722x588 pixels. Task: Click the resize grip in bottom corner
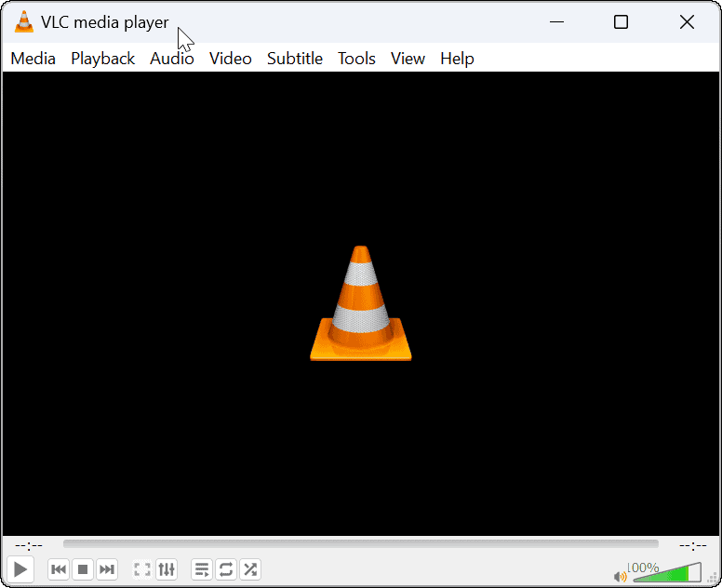pos(713,579)
